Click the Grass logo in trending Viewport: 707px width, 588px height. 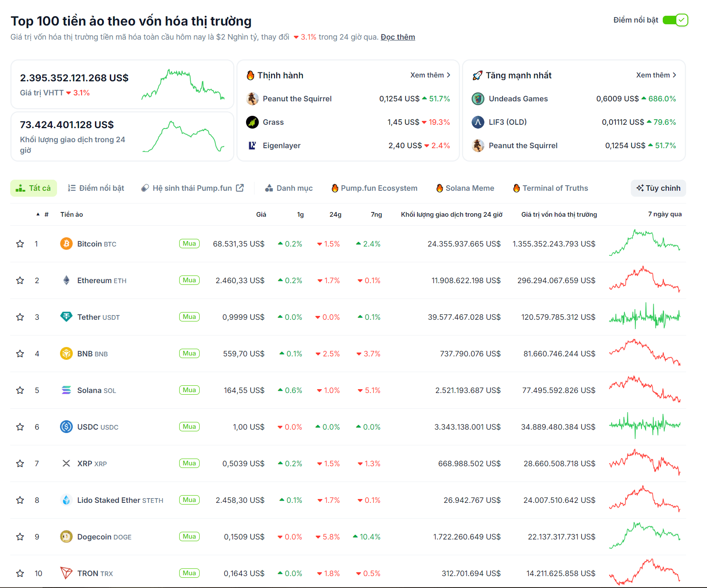click(x=252, y=122)
